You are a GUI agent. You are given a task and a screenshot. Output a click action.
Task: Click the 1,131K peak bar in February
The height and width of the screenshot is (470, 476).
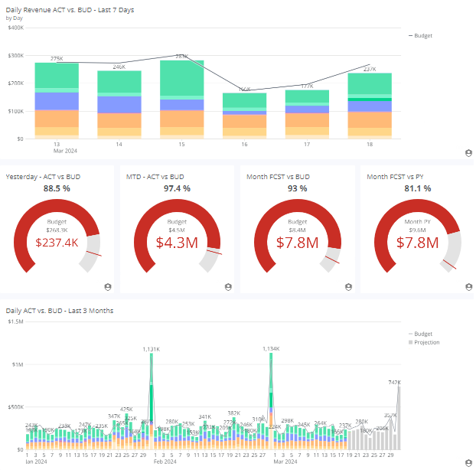[x=151, y=398]
